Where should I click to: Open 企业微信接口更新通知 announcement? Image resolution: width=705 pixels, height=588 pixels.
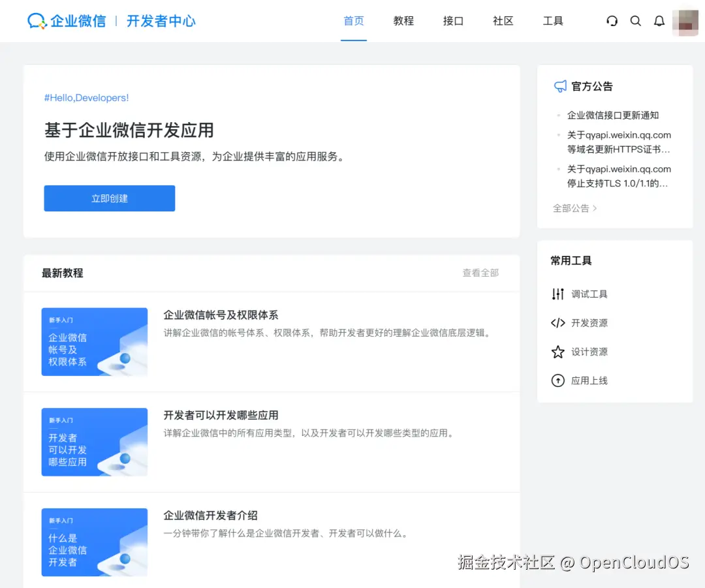coord(613,115)
